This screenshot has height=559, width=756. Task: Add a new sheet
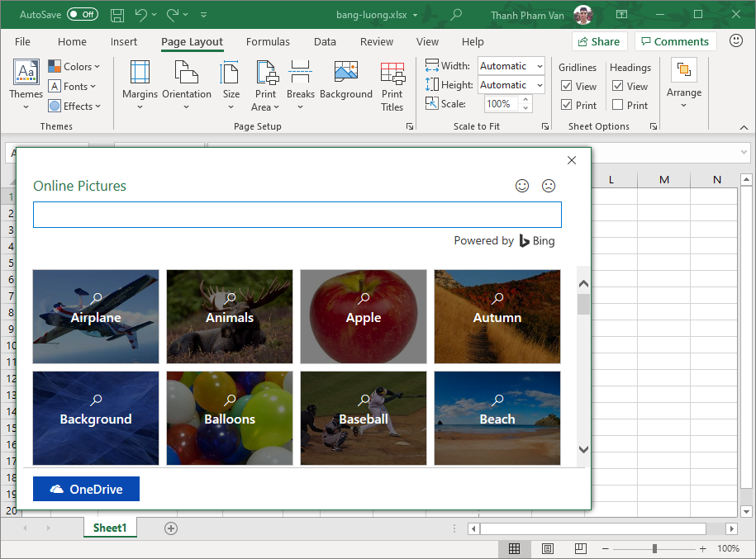171,528
